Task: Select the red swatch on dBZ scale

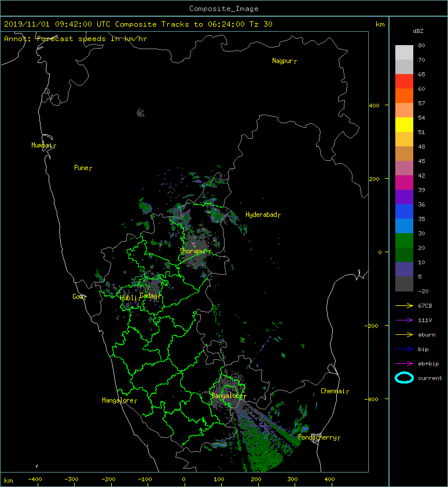Action: coord(404,82)
